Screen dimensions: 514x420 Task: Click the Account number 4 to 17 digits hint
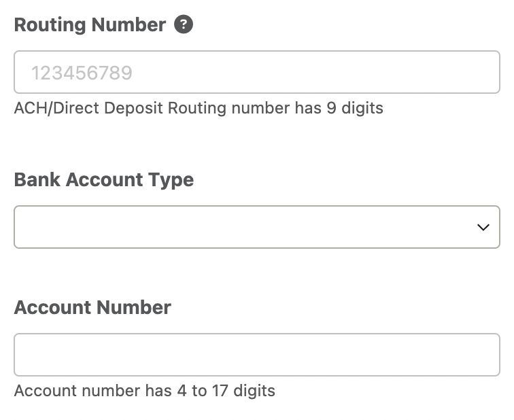[145, 391]
